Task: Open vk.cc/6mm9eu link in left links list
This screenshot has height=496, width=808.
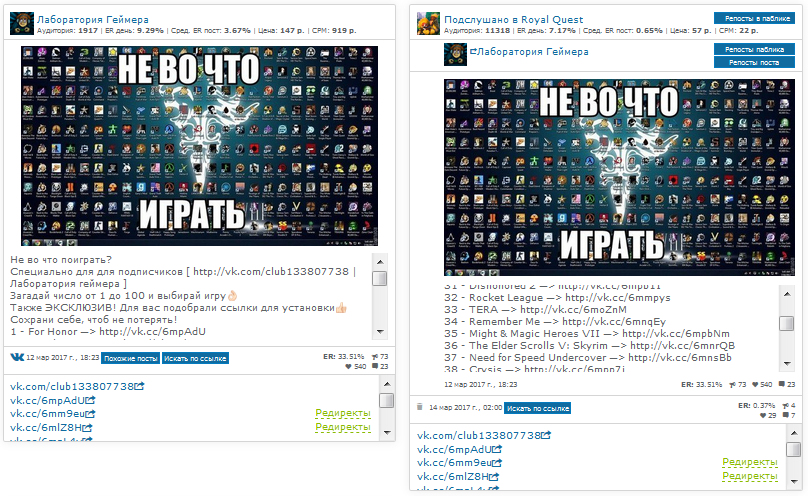Action: click(47, 414)
